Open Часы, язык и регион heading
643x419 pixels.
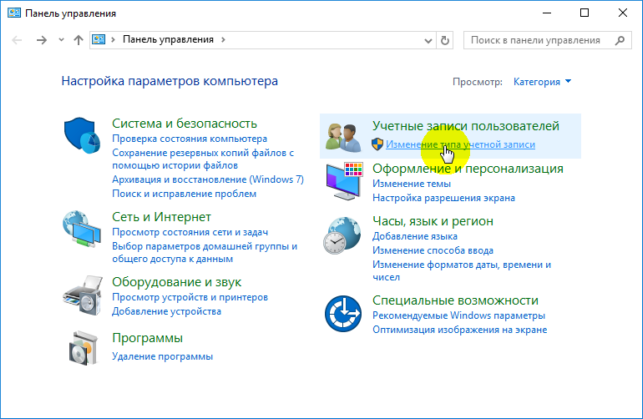[433, 221]
